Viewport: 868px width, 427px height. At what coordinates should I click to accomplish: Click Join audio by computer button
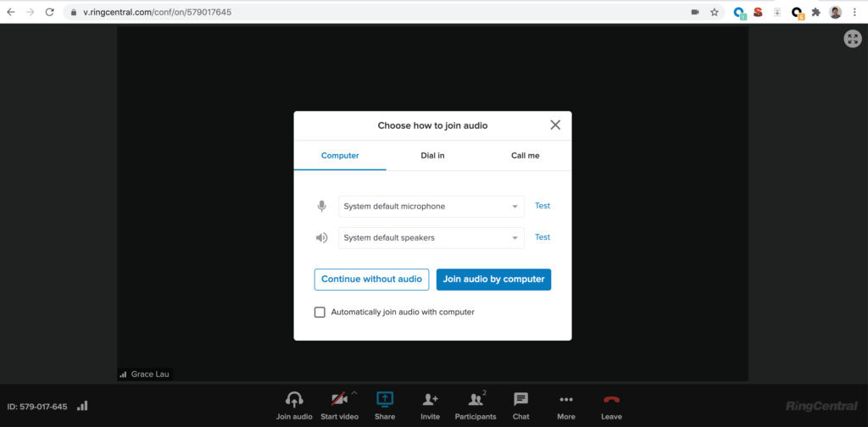tap(493, 280)
